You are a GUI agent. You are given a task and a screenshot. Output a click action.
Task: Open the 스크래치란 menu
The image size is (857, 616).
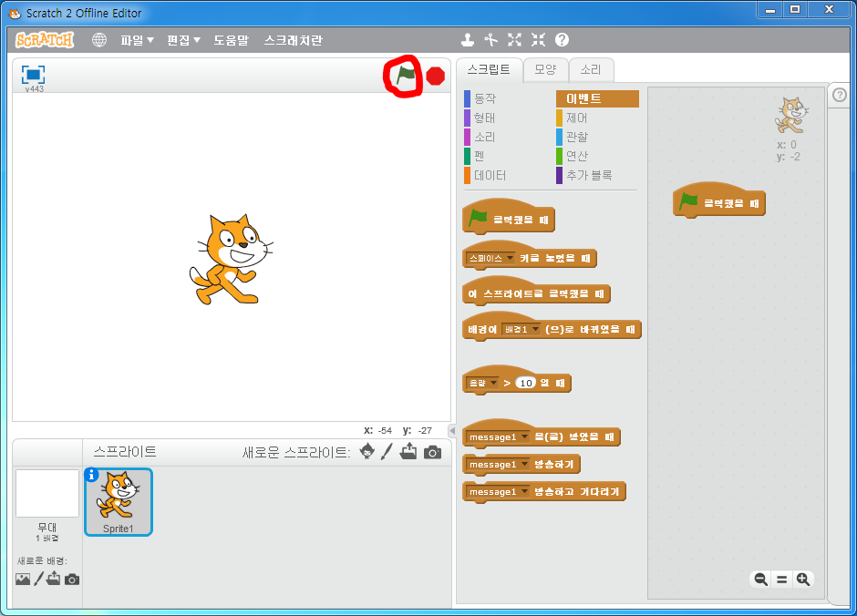point(293,40)
